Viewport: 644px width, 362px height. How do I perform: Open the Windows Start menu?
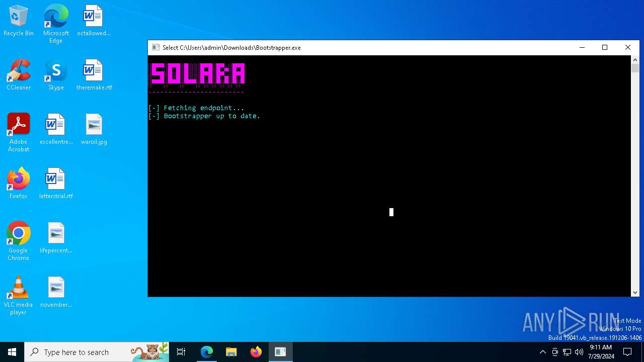coord(12,352)
